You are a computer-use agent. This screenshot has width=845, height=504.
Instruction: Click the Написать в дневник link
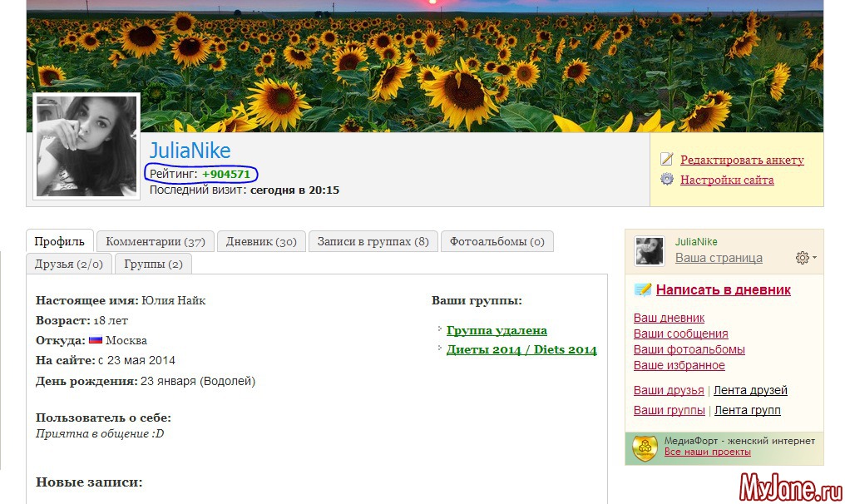point(723,290)
